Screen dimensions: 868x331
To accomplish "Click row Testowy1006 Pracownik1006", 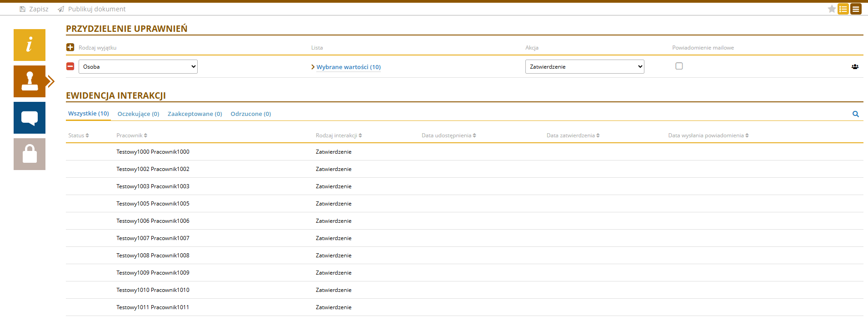I will tap(464, 221).
